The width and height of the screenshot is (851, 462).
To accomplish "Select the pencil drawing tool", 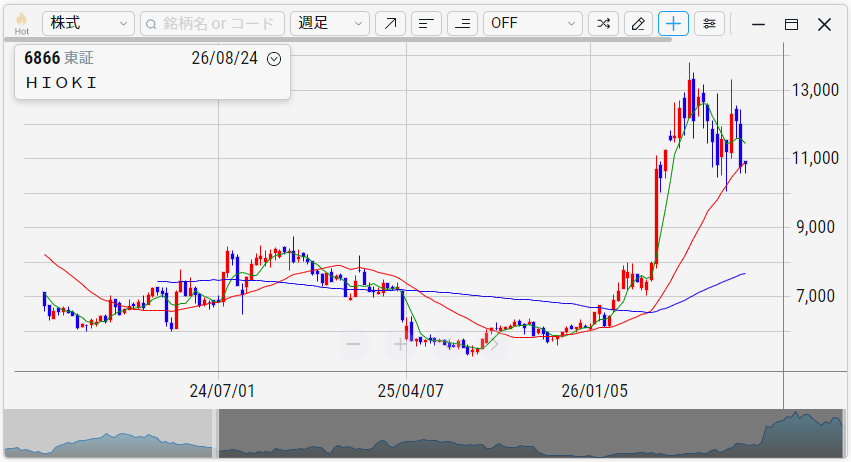I will 638,23.
